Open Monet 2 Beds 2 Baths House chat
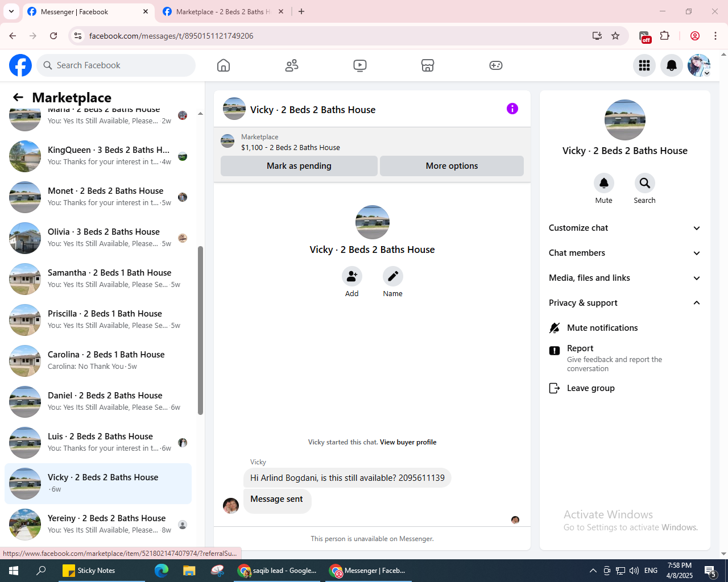The image size is (728, 582). 98,197
